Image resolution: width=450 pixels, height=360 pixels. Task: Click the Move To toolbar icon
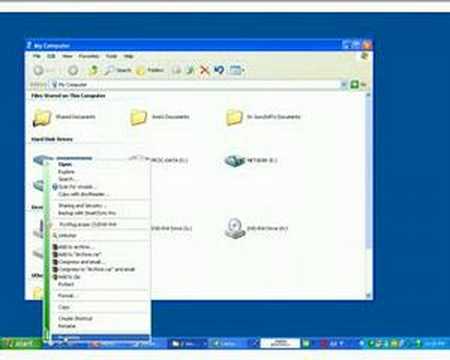pyautogui.click(x=177, y=70)
